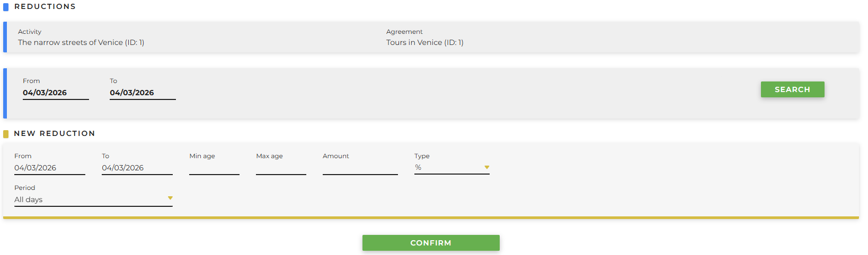Click the REDUCTIONS section heading
Image resolution: width=868 pixels, height=255 pixels.
coord(45,6)
